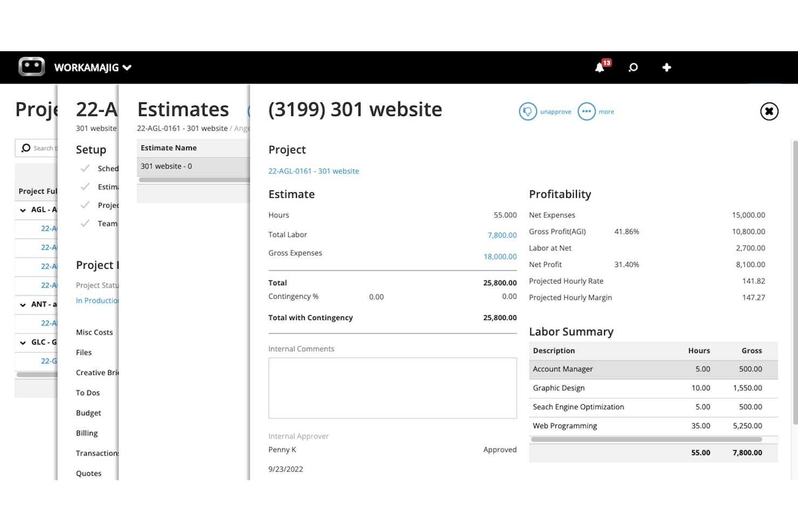
Task: Open the notifications bell showing 13 alerts
Action: coord(600,67)
